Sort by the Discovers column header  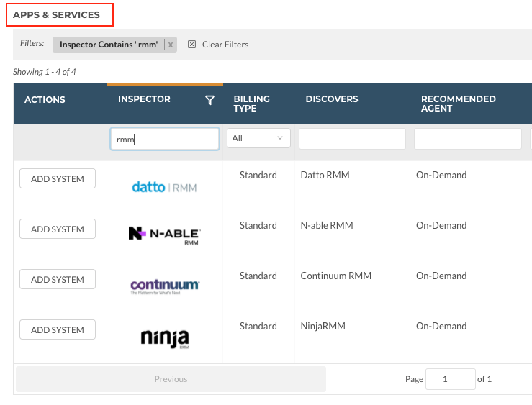[x=331, y=99]
